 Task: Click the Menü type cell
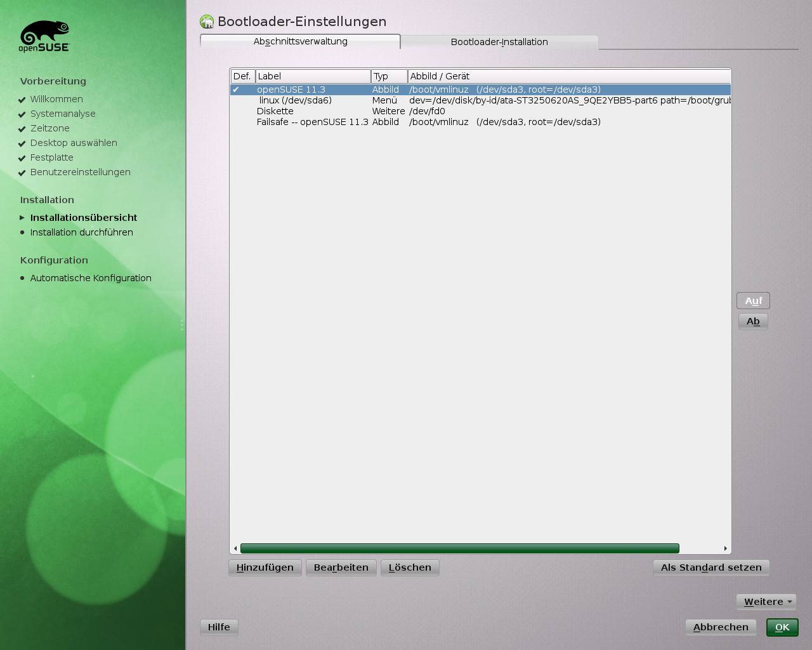pos(384,100)
